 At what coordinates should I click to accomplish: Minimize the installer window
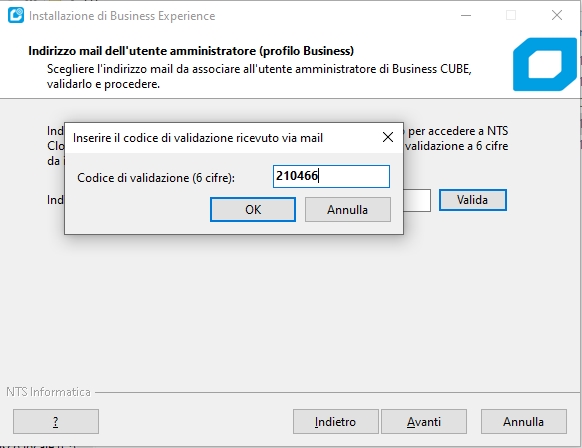tap(466, 16)
